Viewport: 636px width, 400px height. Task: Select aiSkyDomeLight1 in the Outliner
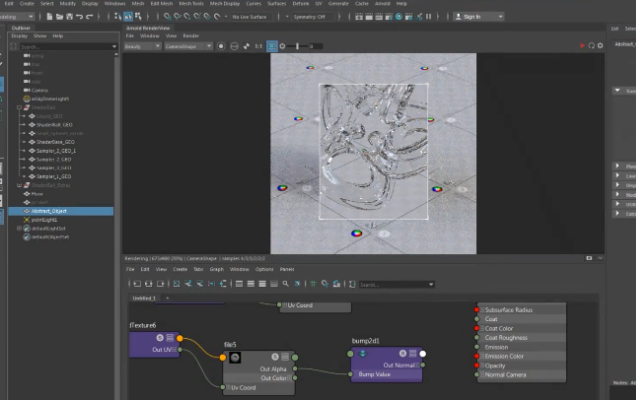[x=50, y=98]
